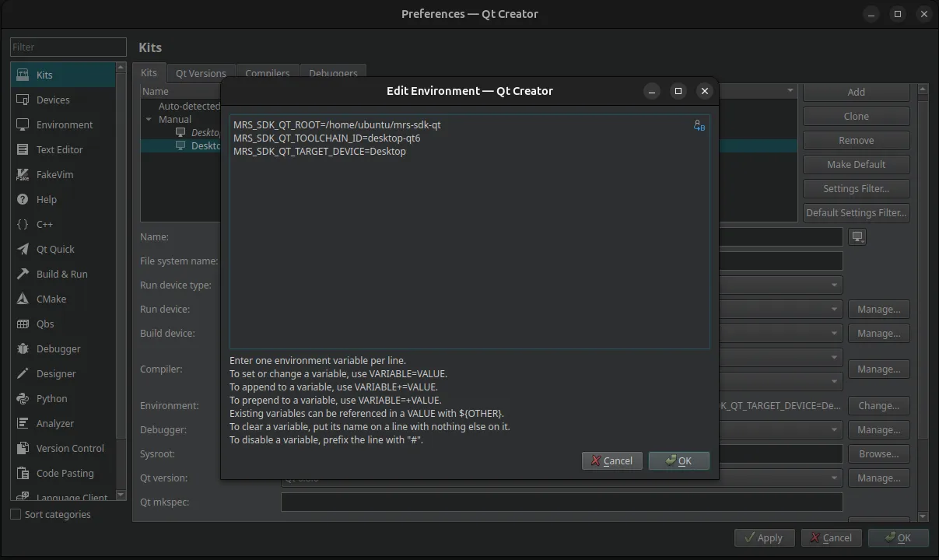Click the variable chooser icon in environment editor
Image resolution: width=939 pixels, height=560 pixels.
tap(699, 125)
